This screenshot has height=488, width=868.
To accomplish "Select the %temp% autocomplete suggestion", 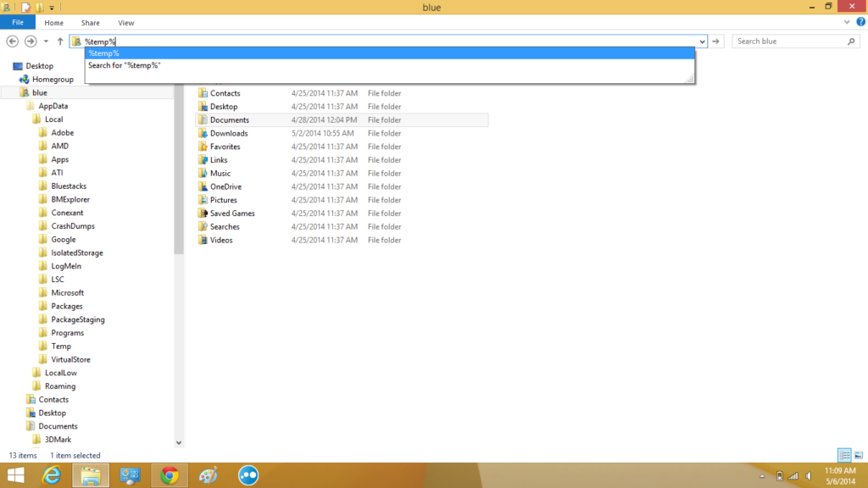I will pos(390,53).
